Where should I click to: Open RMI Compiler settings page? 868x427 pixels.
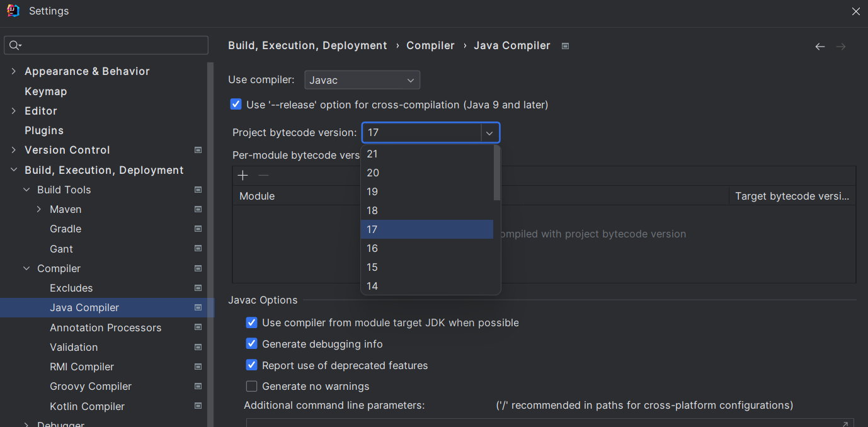pyautogui.click(x=82, y=367)
